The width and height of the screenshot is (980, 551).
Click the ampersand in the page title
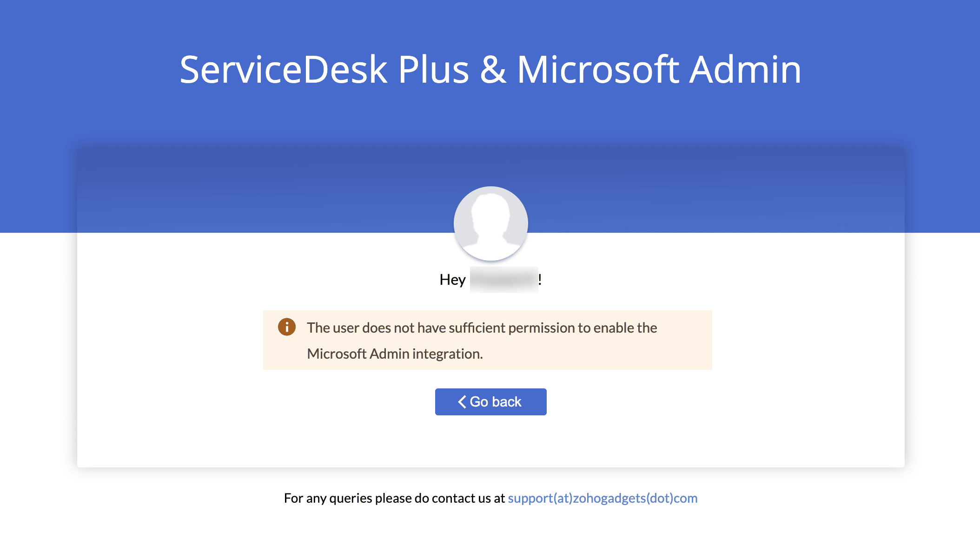[x=493, y=70]
